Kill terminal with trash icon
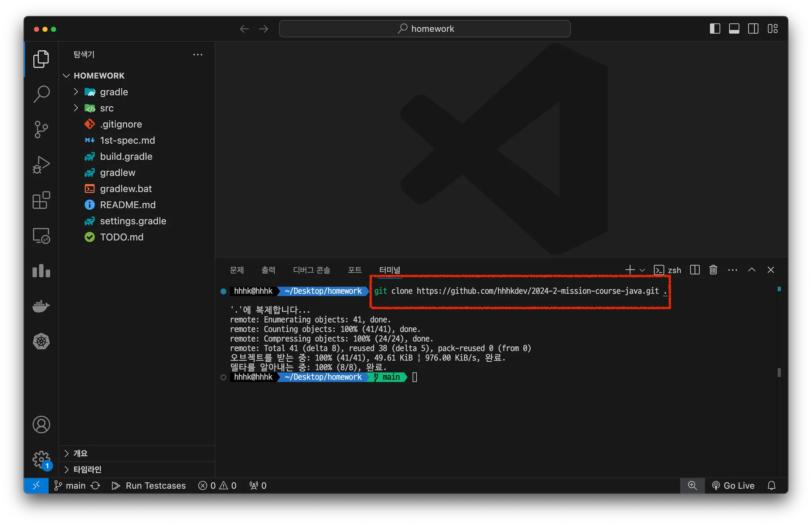The image size is (812, 525). click(x=713, y=270)
